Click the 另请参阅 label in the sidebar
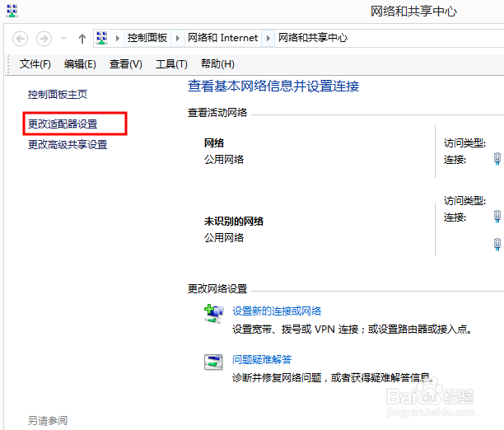 click(x=48, y=420)
